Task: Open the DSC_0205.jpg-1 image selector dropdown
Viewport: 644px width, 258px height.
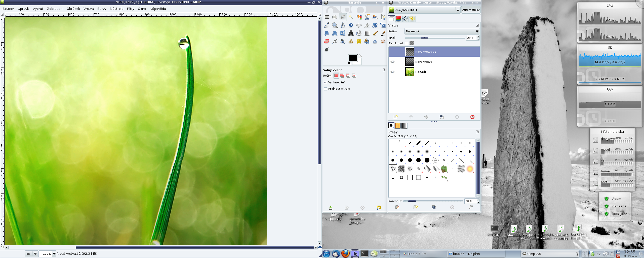Action: pyautogui.click(x=458, y=10)
